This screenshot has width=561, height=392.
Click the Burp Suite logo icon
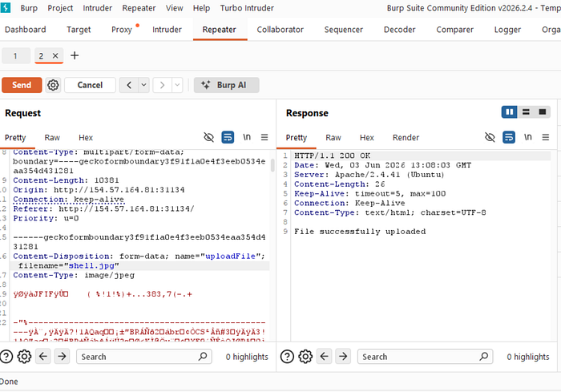click(x=6, y=7)
